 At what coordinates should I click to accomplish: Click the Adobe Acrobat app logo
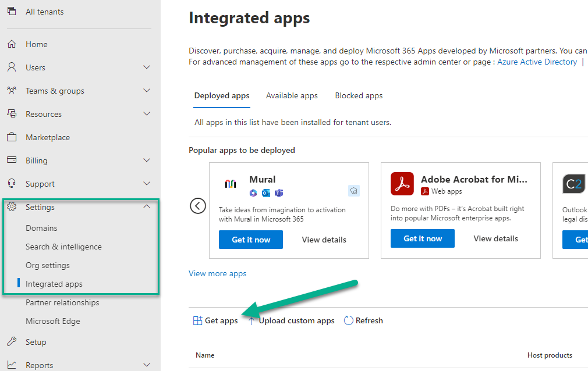pyautogui.click(x=402, y=184)
